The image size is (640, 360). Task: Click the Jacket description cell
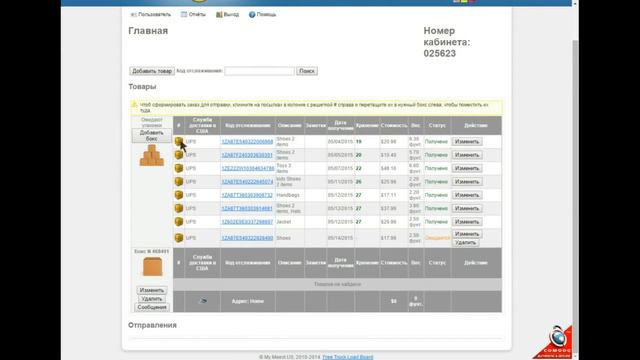[x=289, y=222]
